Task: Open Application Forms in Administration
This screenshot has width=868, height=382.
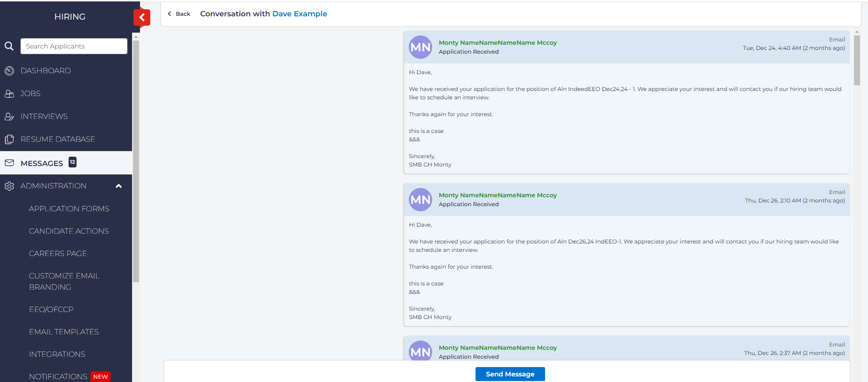Action: coord(69,208)
